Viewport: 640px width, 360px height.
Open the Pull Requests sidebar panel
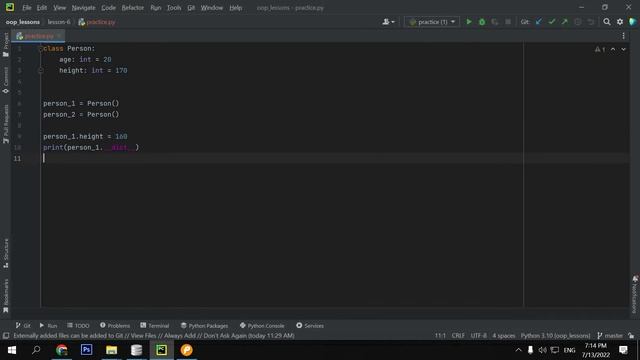coord(6,124)
